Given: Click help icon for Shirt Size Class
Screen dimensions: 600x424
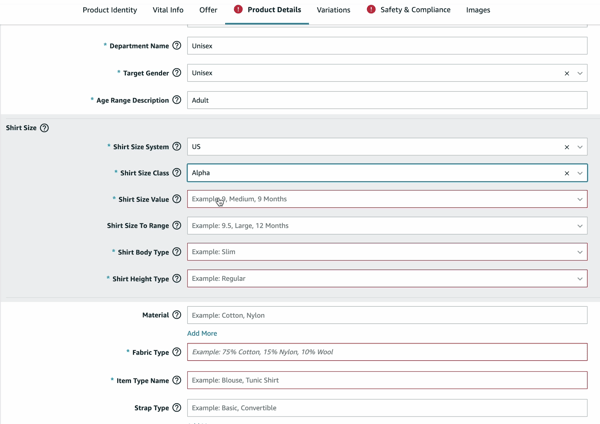Looking at the screenshot, I should (176, 173).
